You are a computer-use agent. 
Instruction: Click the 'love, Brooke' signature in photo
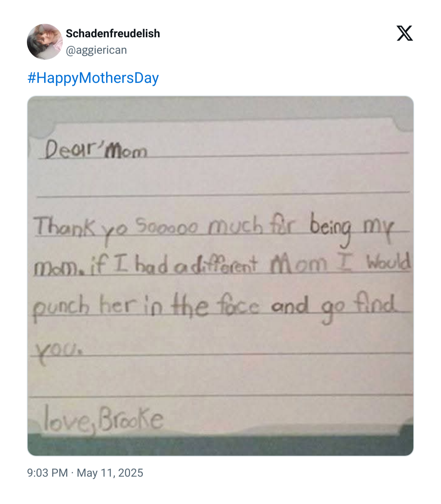tap(104, 418)
